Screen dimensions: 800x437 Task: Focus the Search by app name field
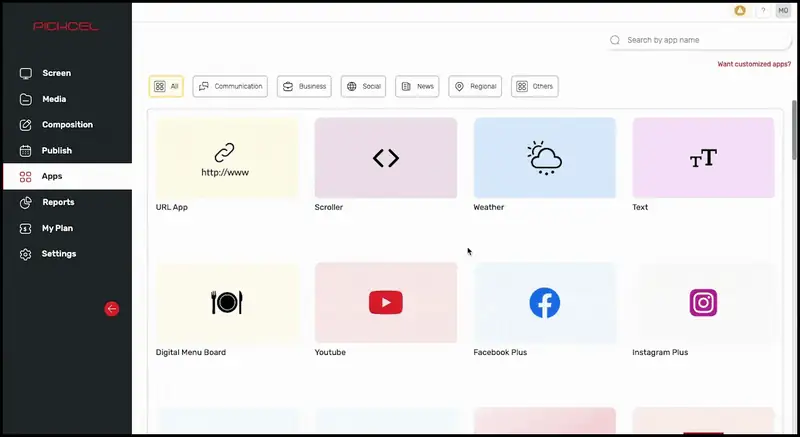pyautogui.click(x=699, y=40)
